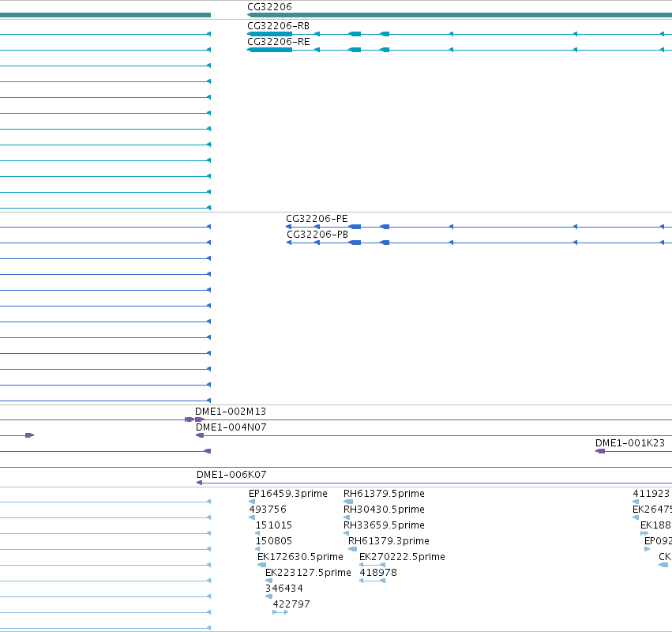Select the 151015 feature label
The height and width of the screenshot is (632, 672).
(274, 525)
